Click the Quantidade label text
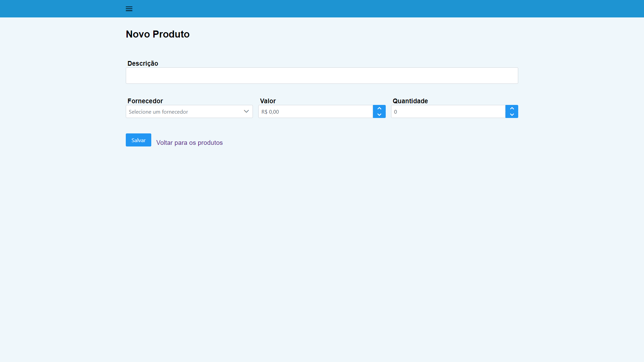Viewport: 644px width, 362px height. (x=410, y=101)
